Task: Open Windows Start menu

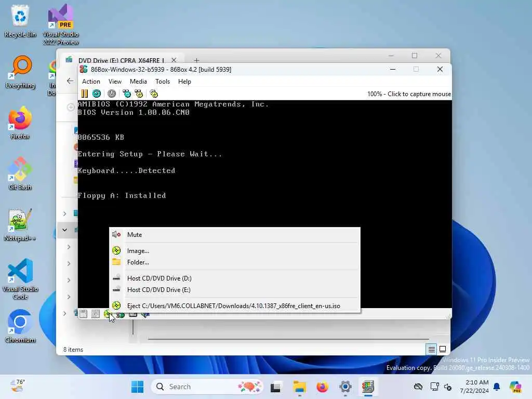Action: (x=137, y=387)
